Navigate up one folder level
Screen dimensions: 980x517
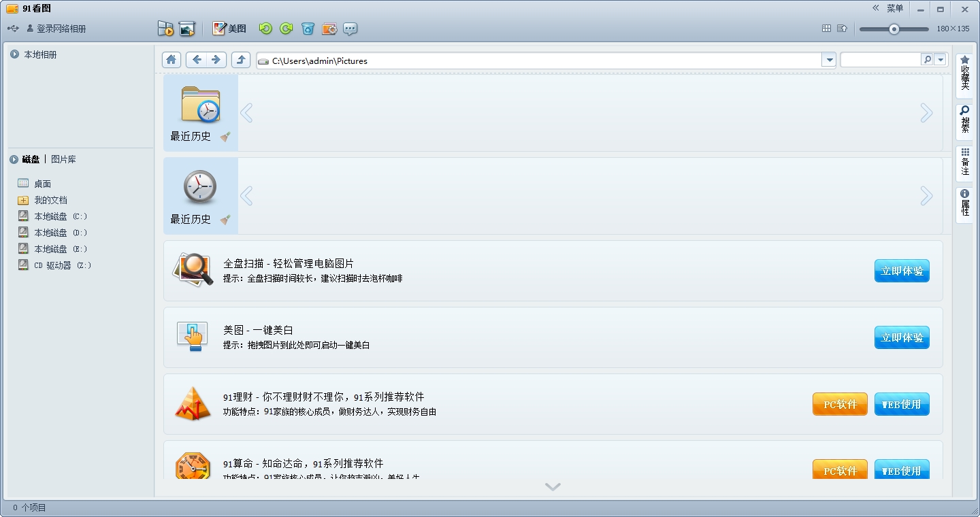click(x=241, y=60)
